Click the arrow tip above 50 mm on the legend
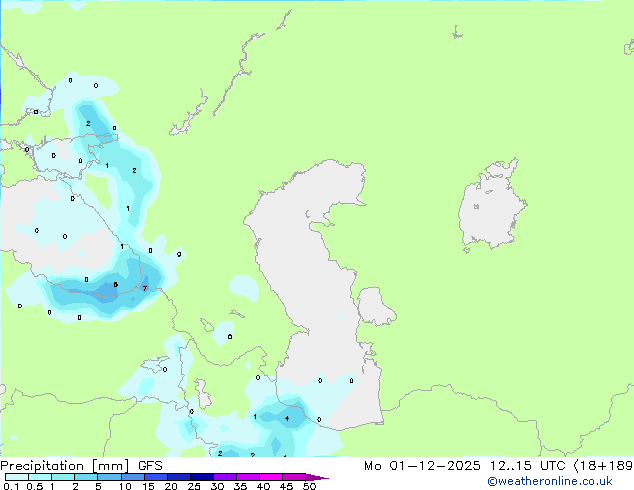Screen dimensions: 634x490 tap(317, 477)
